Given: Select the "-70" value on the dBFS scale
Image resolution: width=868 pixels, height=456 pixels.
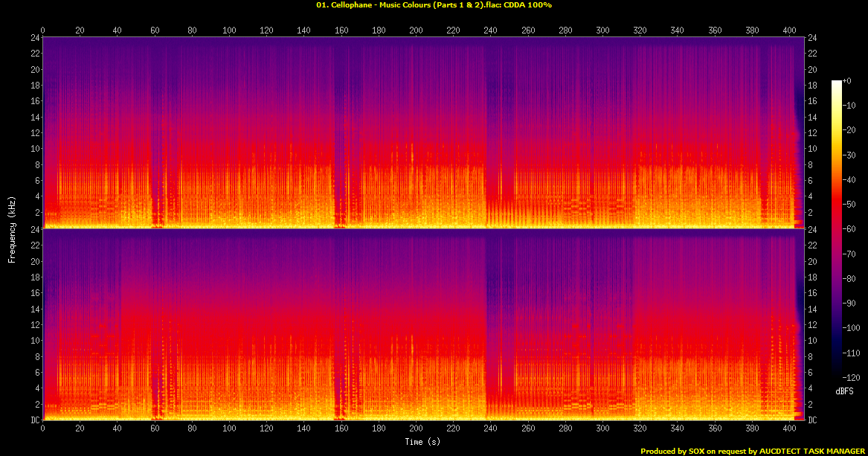Looking at the screenshot, I should click(x=849, y=254).
